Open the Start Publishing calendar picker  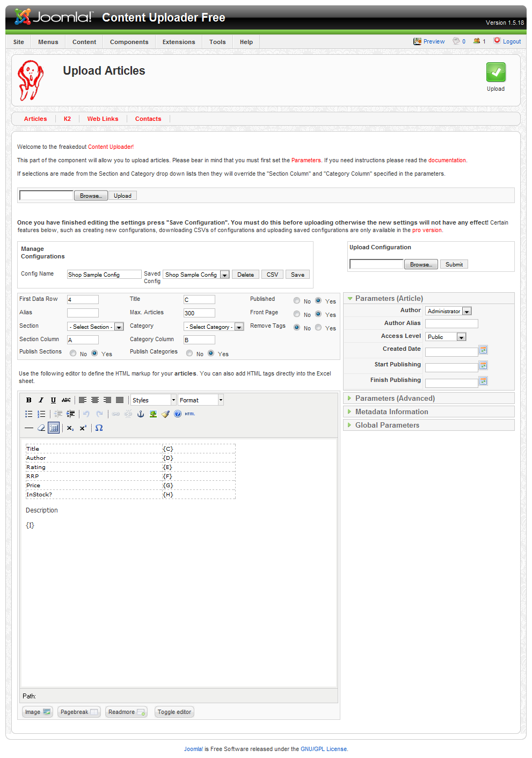pyautogui.click(x=483, y=365)
